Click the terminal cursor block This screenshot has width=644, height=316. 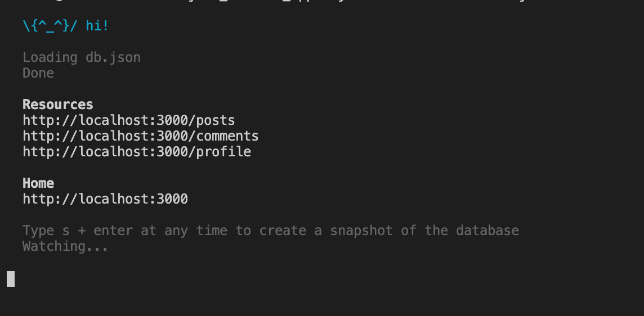point(11,279)
